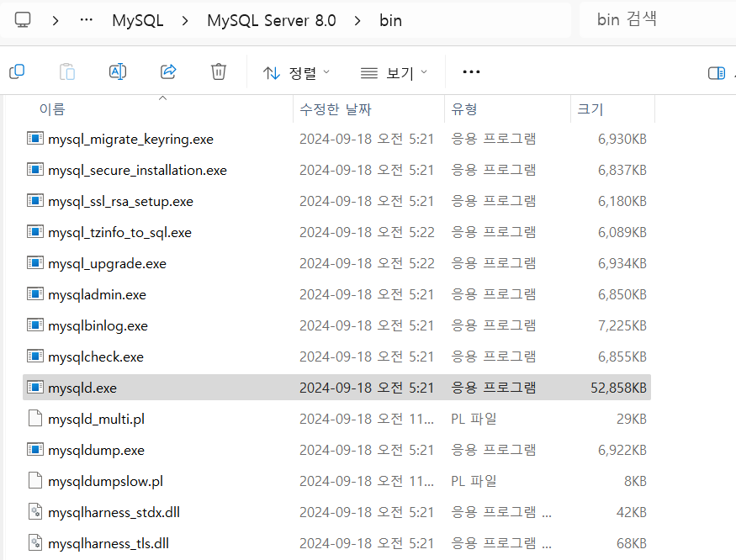
Task: Expand chevron after the PC icon
Action: pyautogui.click(x=56, y=21)
